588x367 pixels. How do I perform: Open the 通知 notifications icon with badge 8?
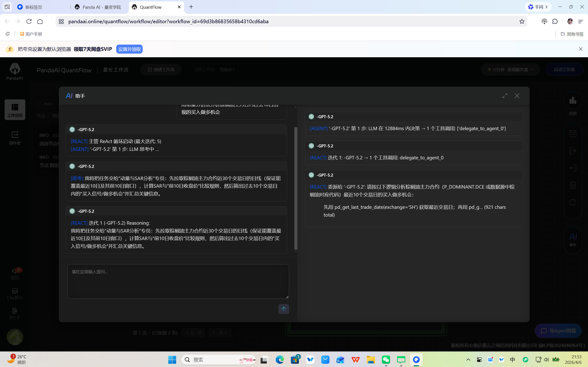(x=14, y=272)
